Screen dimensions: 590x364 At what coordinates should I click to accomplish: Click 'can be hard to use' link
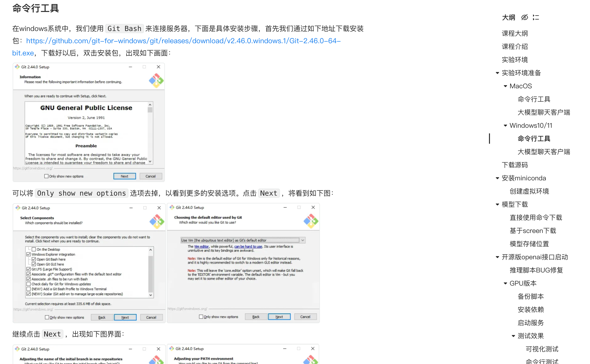point(248,246)
